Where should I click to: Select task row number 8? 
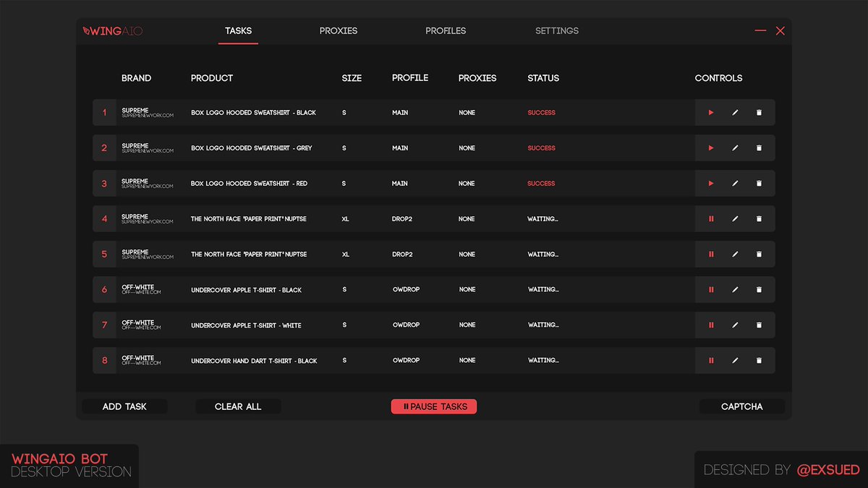pyautogui.click(x=104, y=361)
